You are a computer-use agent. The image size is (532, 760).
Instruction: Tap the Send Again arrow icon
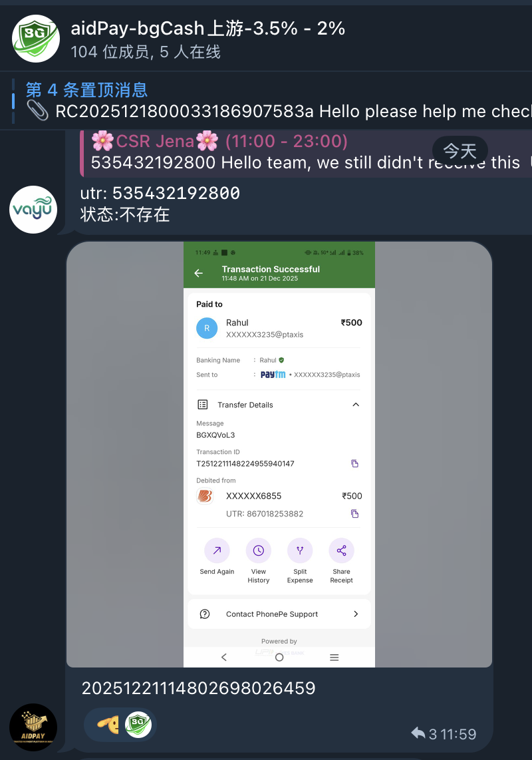[x=217, y=550]
